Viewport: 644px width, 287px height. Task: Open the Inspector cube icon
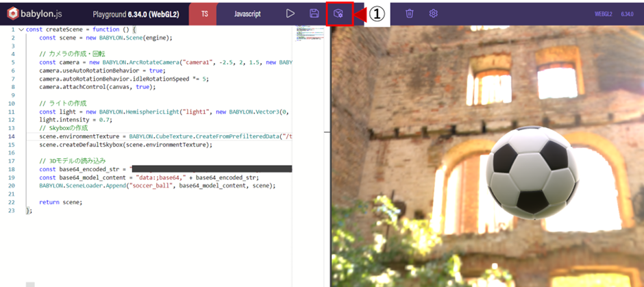pyautogui.click(x=338, y=14)
